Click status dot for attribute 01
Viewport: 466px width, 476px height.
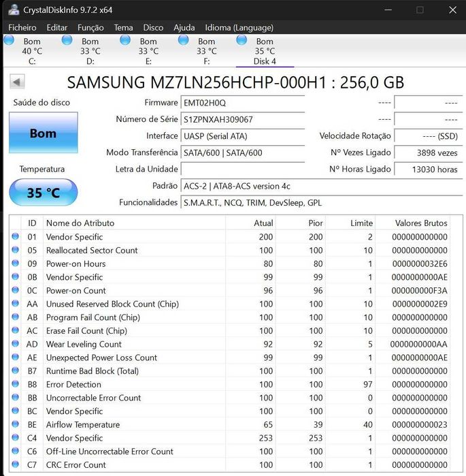pyautogui.click(x=15, y=236)
